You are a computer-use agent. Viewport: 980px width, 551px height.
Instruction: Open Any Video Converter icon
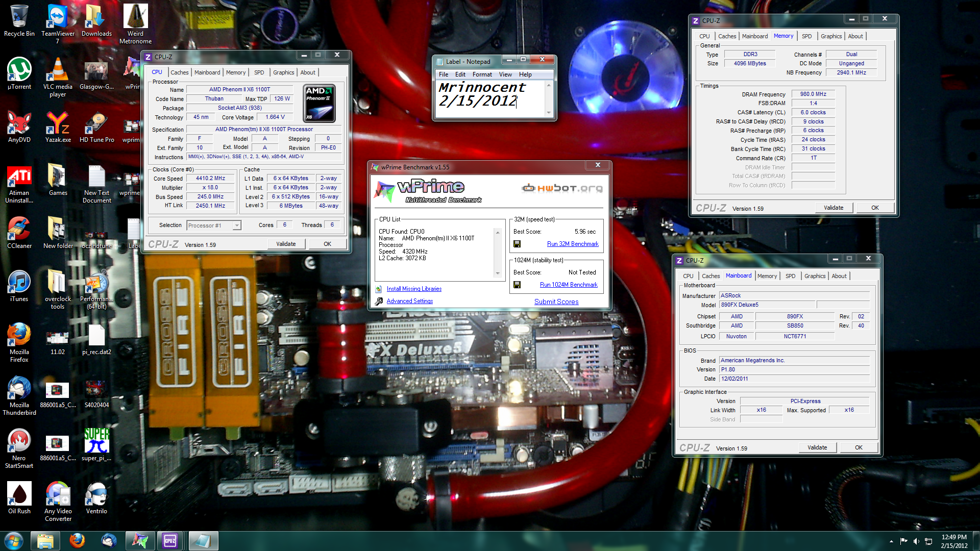click(58, 502)
